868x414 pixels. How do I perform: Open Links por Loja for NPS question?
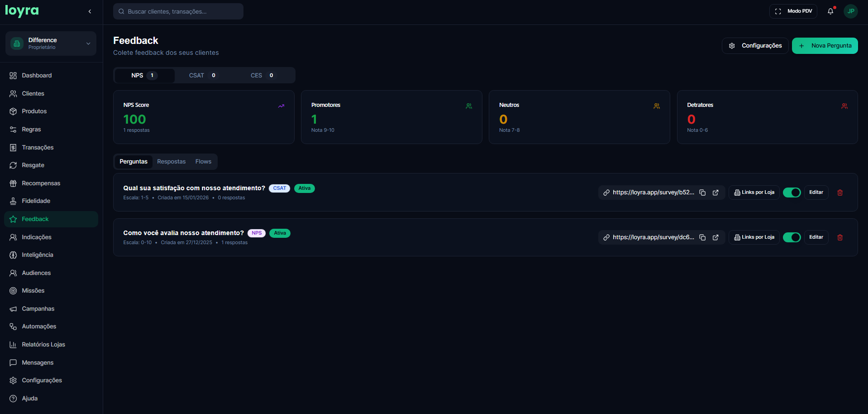(754, 237)
